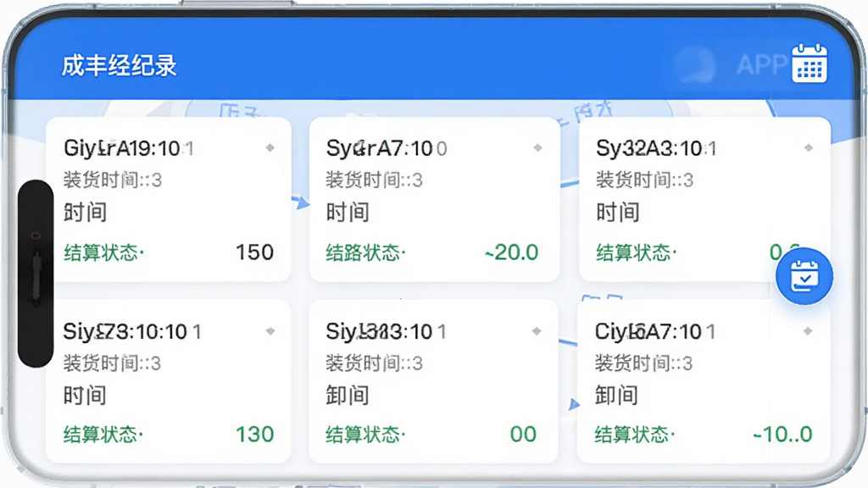Tap 结算状态 on Siy£73 card
This screenshot has height=488, width=868.
[103, 435]
